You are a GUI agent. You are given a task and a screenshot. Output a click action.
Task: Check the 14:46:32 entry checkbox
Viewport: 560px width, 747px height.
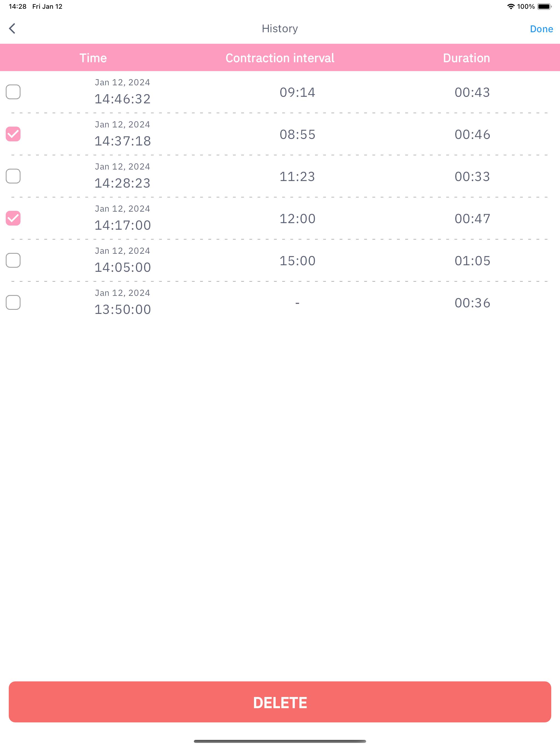pos(13,92)
